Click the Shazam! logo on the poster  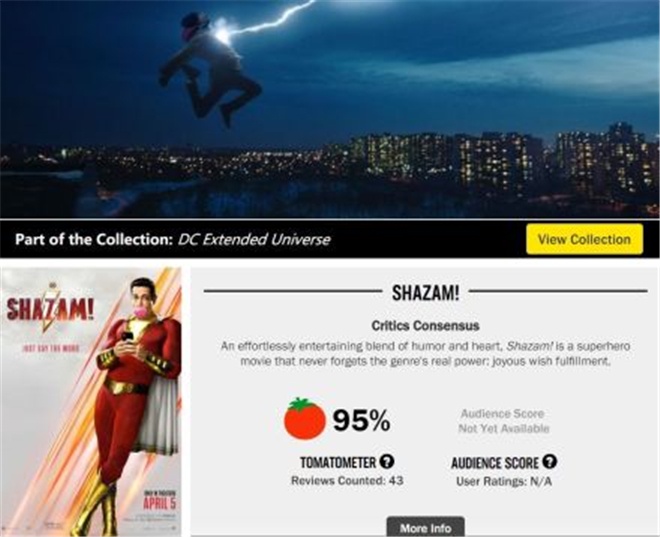(x=50, y=310)
